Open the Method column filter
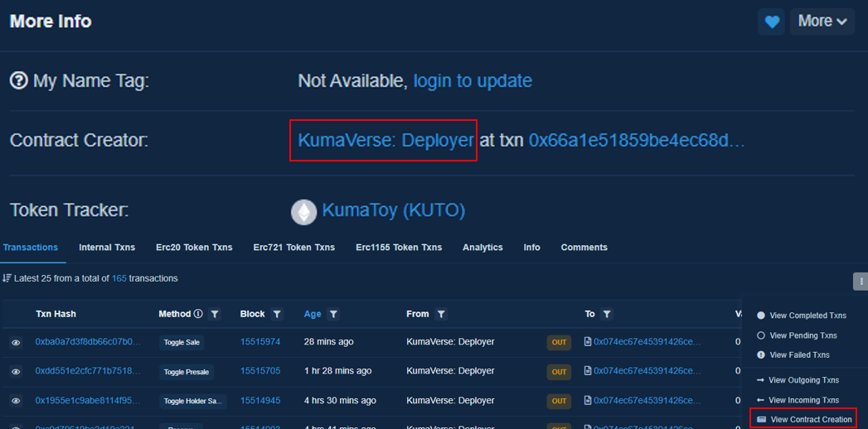 tap(215, 315)
